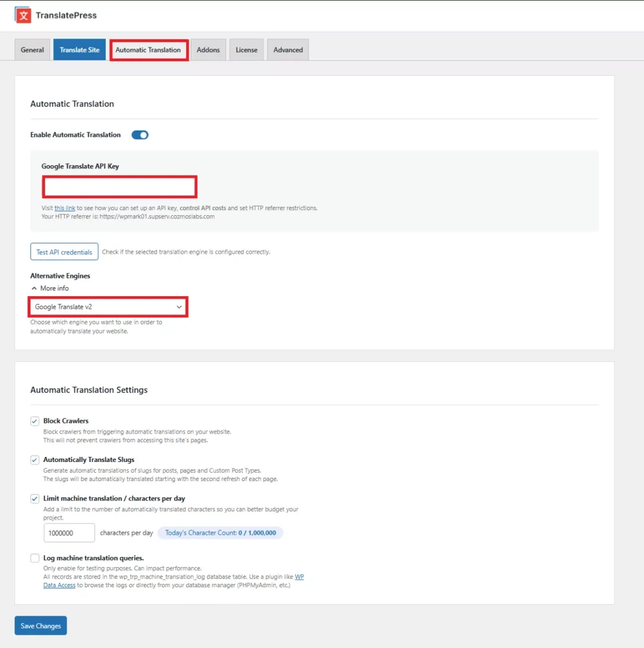Image resolution: width=644 pixels, height=648 pixels.
Task: Click the Google Translate API Key field
Action: click(x=120, y=187)
